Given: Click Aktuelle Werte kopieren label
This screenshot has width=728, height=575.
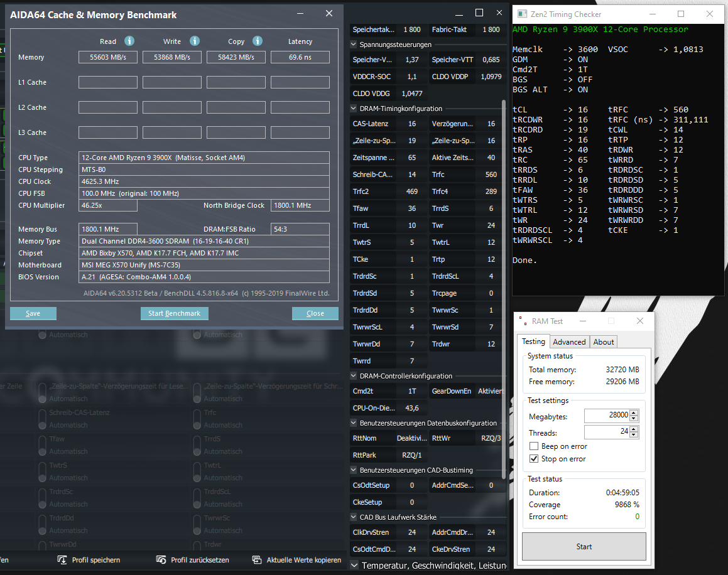Looking at the screenshot, I should pyautogui.click(x=303, y=560).
